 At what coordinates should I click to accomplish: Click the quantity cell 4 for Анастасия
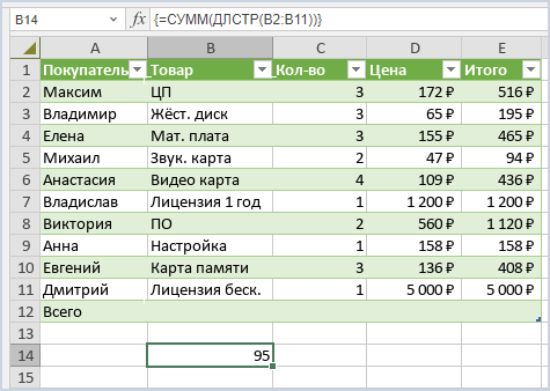click(320, 180)
